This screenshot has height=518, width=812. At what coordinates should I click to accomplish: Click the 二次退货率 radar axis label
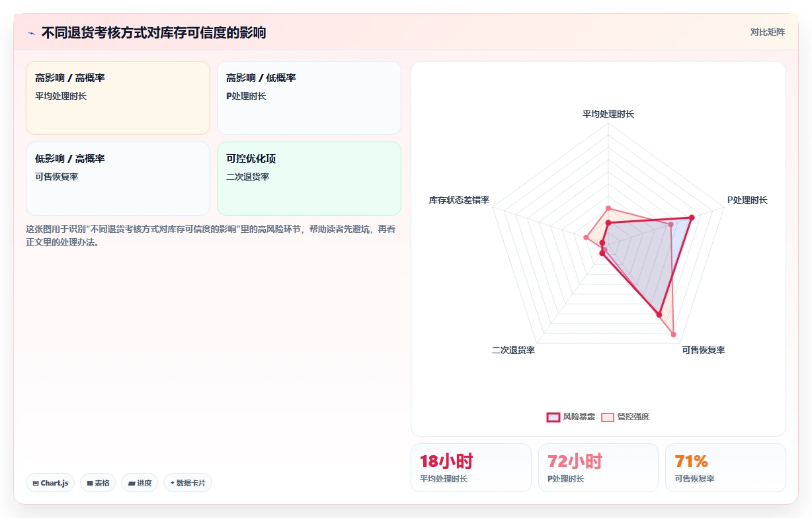point(513,350)
